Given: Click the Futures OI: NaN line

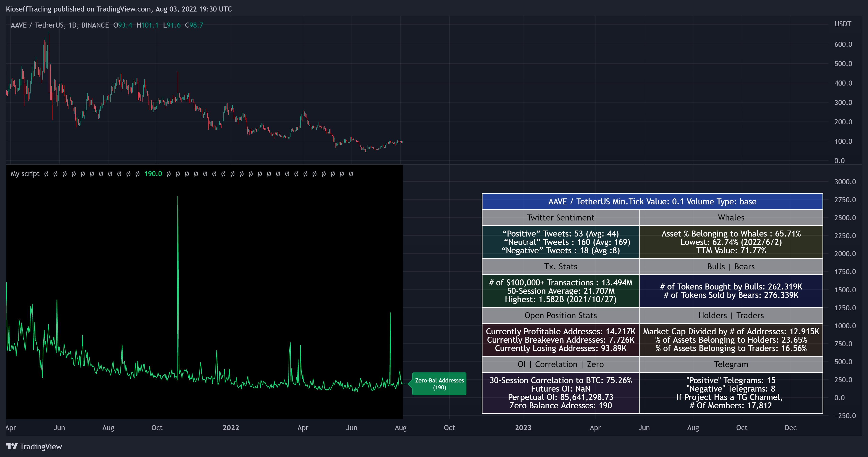Looking at the screenshot, I should point(561,389).
